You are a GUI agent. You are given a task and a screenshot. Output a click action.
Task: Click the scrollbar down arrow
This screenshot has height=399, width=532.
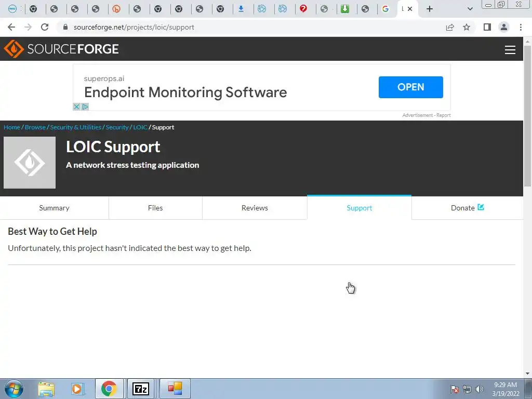[527, 374]
